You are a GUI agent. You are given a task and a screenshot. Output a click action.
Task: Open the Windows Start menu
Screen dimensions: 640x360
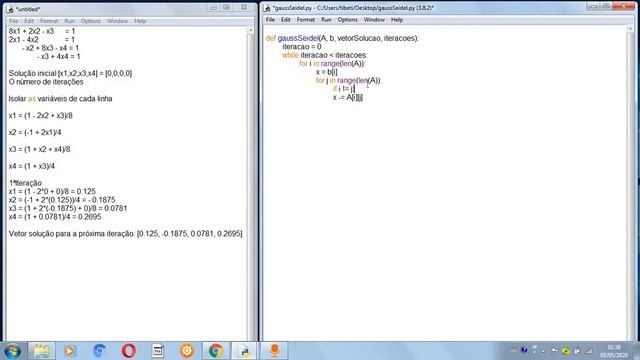click(12, 351)
